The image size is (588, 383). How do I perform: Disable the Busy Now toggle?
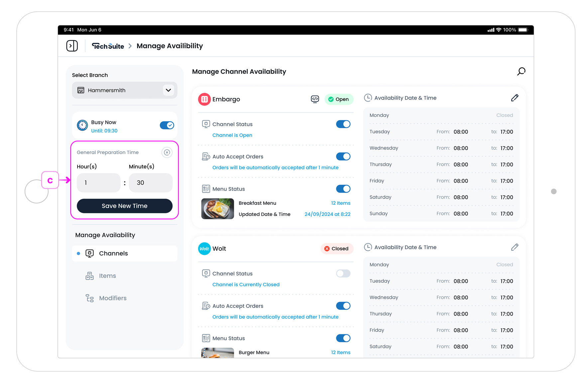coord(167,125)
